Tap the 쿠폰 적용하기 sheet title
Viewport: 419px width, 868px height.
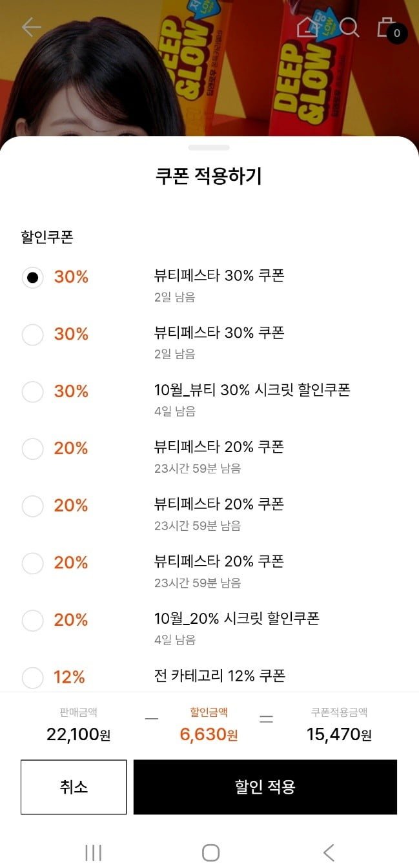point(209,176)
